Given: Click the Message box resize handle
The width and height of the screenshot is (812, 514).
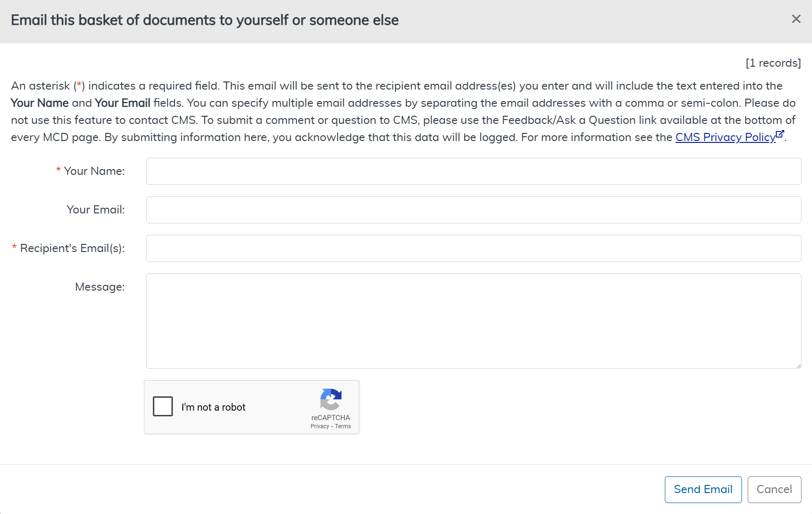Looking at the screenshot, I should [798, 365].
